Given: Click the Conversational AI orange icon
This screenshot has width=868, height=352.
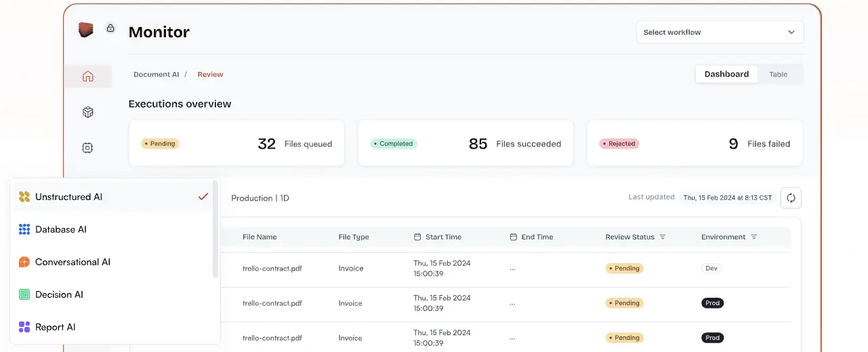Looking at the screenshot, I should coord(24,262).
